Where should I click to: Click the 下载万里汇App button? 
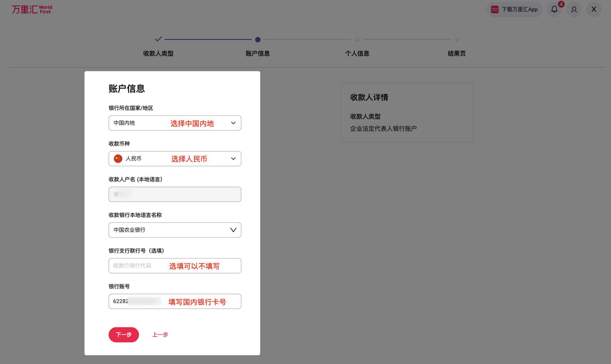[514, 9]
